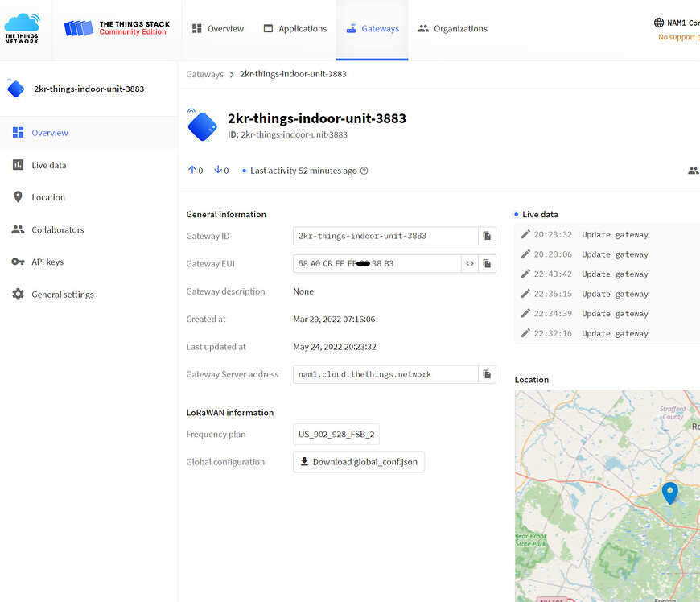
Task: Switch to the Applications tab
Action: (295, 28)
